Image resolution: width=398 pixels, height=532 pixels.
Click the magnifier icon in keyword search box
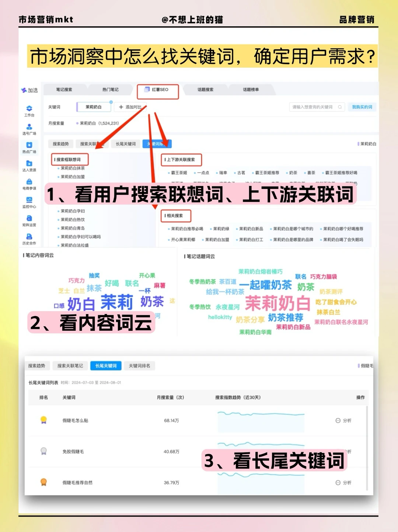coord(340,107)
